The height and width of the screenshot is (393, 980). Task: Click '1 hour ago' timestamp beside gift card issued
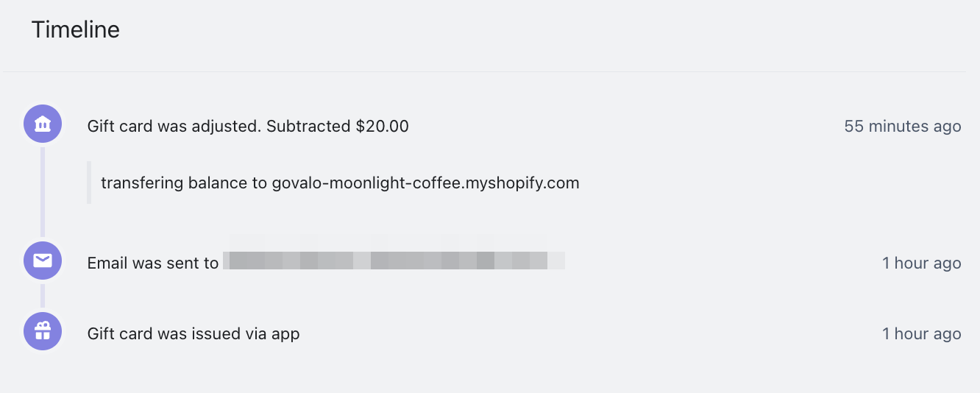tap(921, 334)
